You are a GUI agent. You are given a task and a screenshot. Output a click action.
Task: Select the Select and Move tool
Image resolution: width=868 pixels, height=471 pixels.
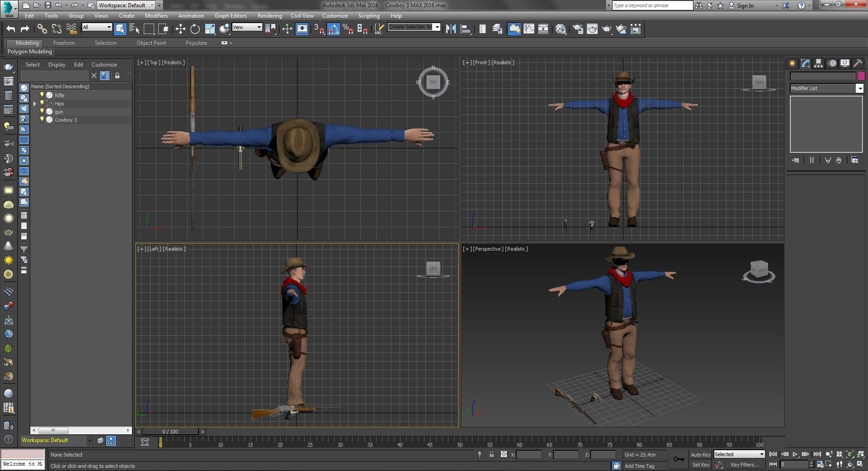[x=180, y=29]
